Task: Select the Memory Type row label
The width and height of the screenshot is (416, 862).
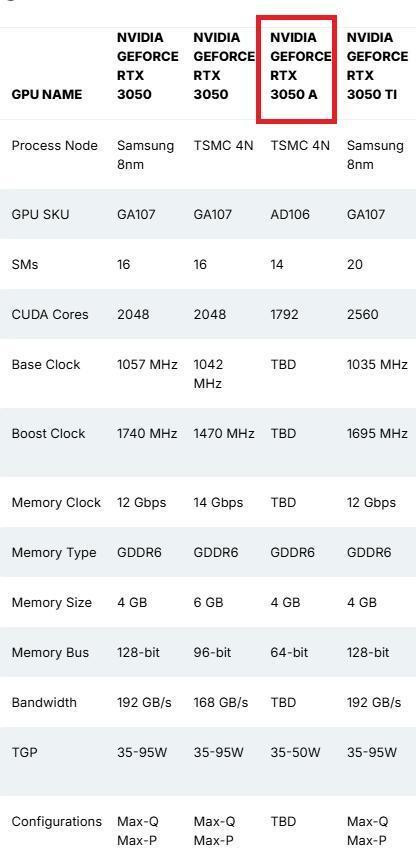Action: [x=54, y=552]
